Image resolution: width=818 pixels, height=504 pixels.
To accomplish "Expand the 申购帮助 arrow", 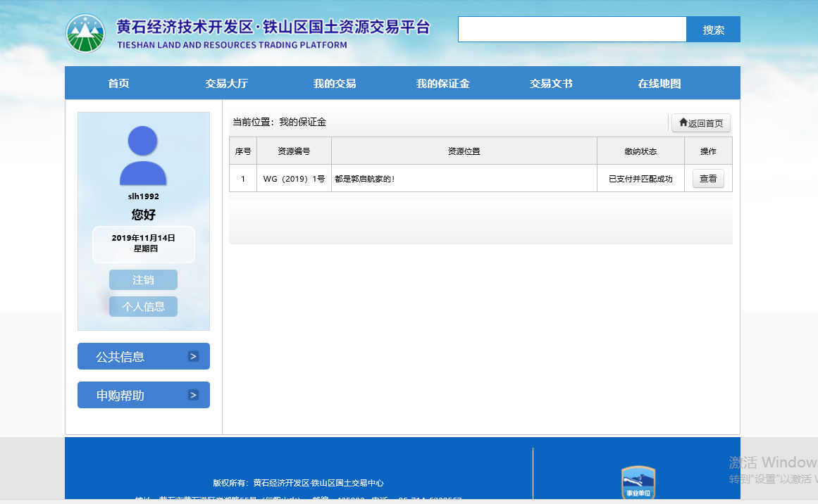I will coord(193,395).
